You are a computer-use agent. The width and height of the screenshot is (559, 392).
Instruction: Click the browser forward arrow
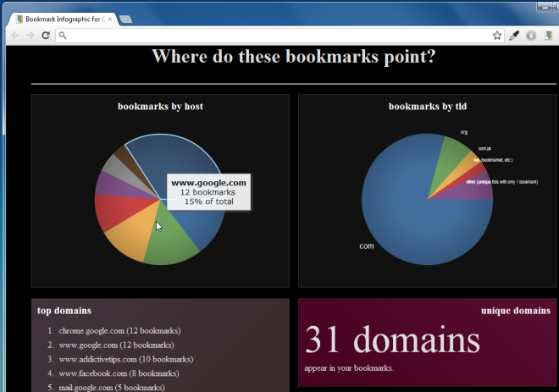pos(30,36)
